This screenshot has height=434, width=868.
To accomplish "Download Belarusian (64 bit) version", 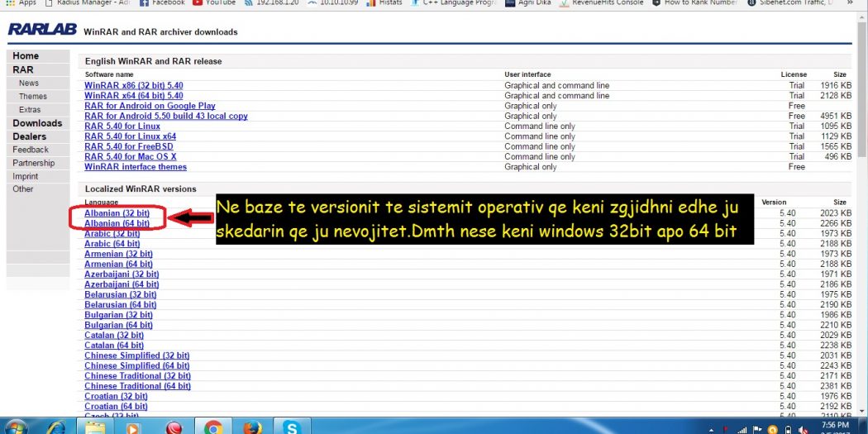I will pyautogui.click(x=120, y=304).
